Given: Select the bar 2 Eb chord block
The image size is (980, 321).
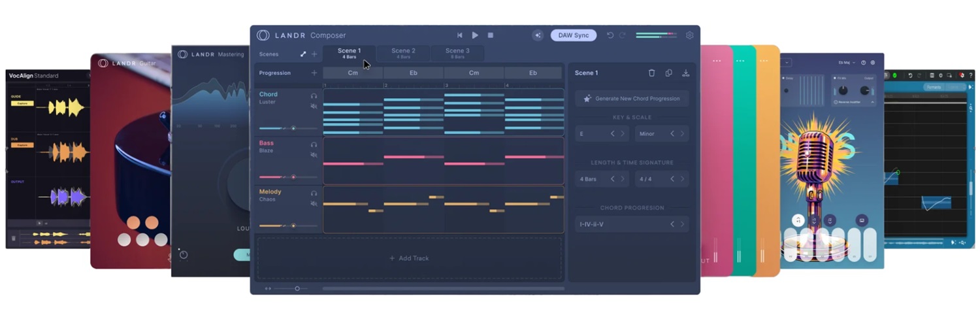Looking at the screenshot, I should [x=414, y=73].
